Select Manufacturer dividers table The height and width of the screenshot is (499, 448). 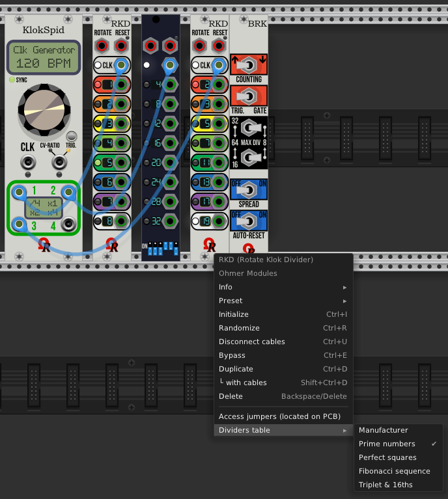399,430
